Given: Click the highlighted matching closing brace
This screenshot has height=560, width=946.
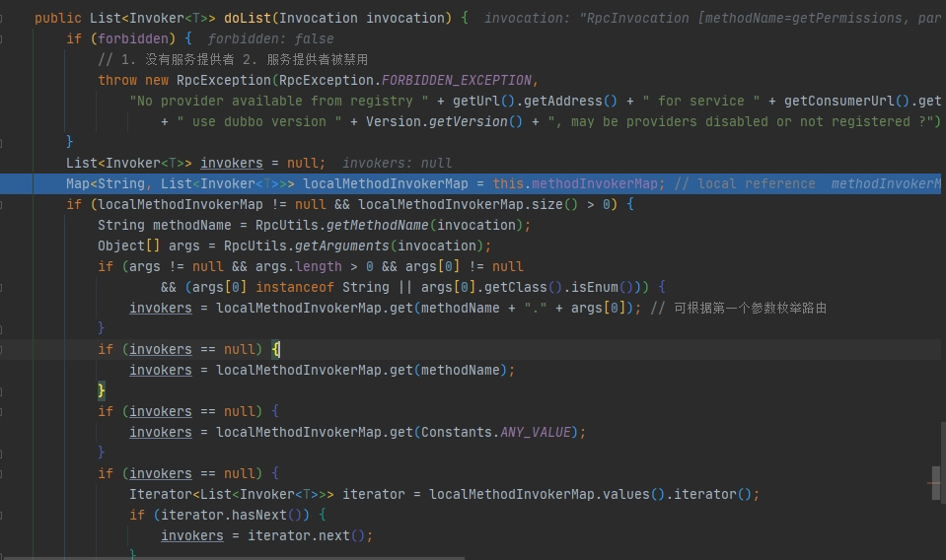Looking at the screenshot, I should pyautogui.click(x=102, y=390).
